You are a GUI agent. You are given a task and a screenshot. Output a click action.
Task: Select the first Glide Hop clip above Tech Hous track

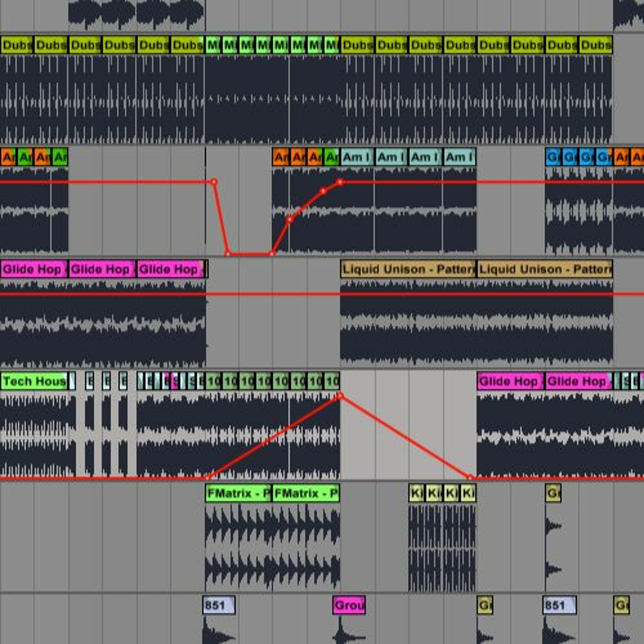[34, 269]
